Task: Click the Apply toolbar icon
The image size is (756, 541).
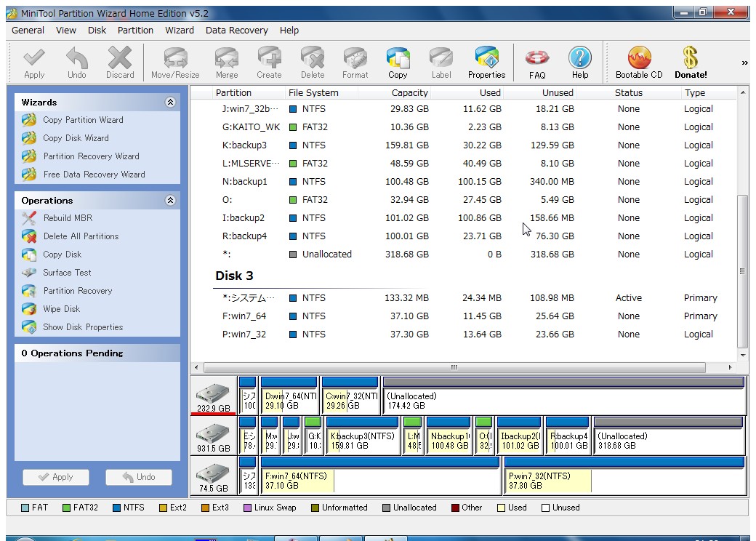Action: point(34,63)
